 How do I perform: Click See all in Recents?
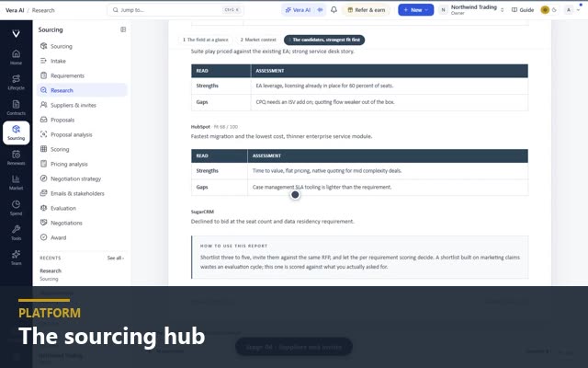click(x=116, y=258)
